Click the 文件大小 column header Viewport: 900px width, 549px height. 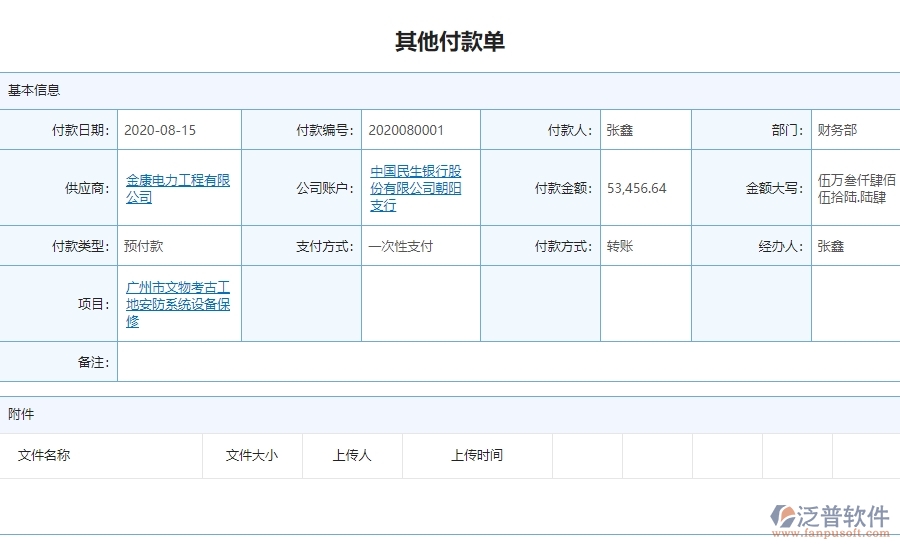point(252,456)
